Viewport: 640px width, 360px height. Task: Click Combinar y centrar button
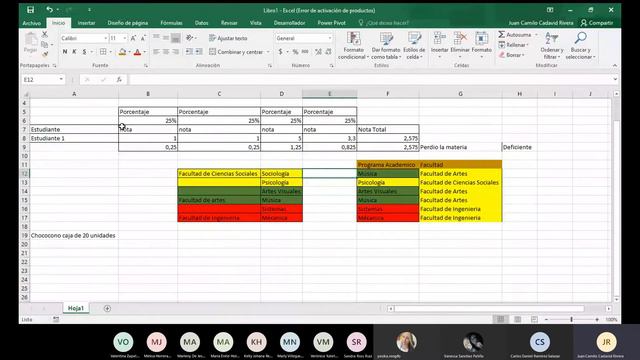pos(236,52)
